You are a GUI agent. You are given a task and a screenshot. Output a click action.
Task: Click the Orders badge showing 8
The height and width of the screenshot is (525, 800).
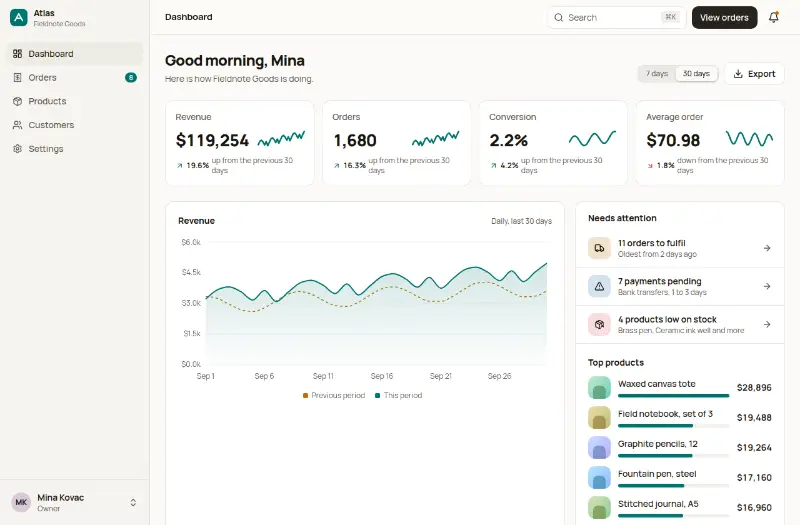[131, 78]
